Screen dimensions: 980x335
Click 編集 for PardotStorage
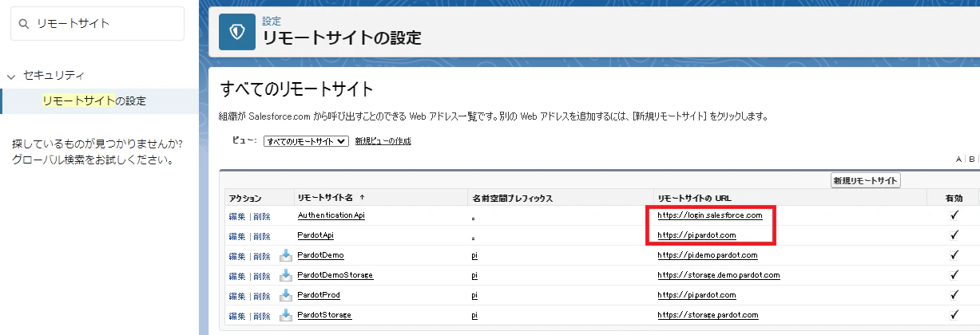point(236,316)
